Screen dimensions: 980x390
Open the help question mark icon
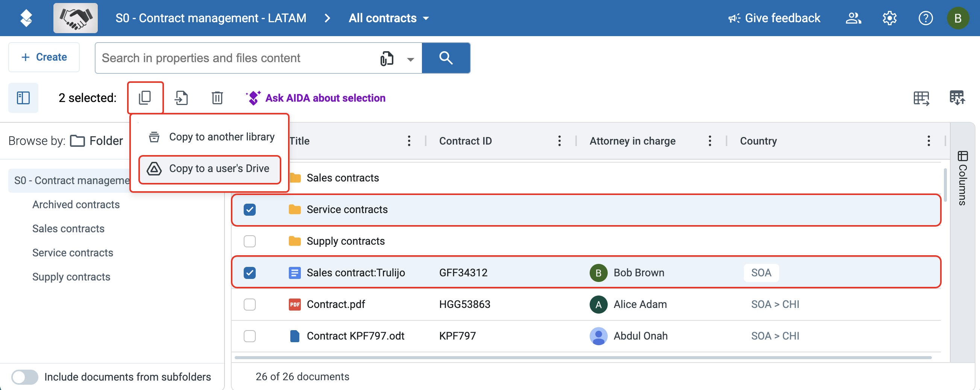pos(925,18)
